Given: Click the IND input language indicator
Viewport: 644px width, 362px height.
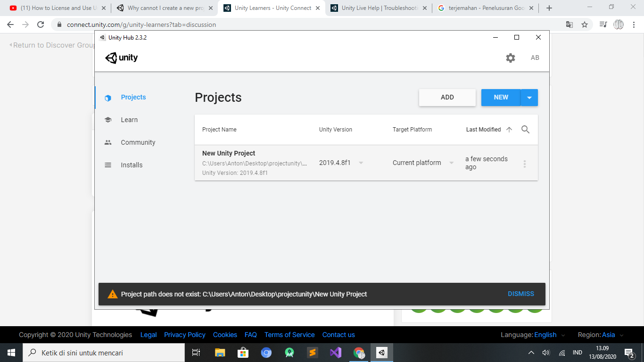Looking at the screenshot, I should [x=577, y=353].
